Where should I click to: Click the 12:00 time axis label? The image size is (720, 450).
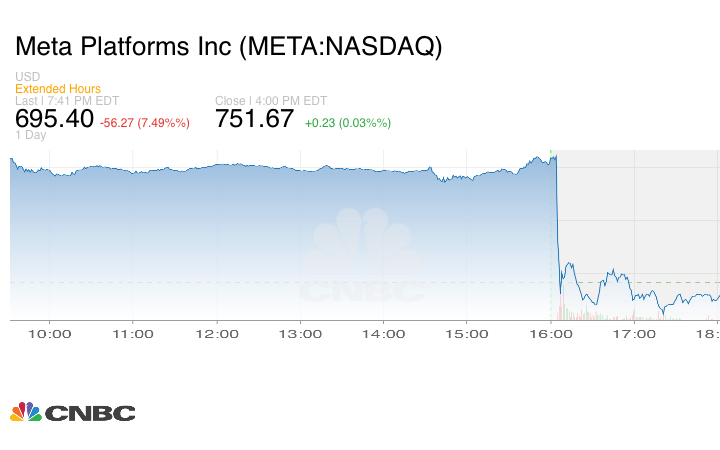[x=216, y=334]
